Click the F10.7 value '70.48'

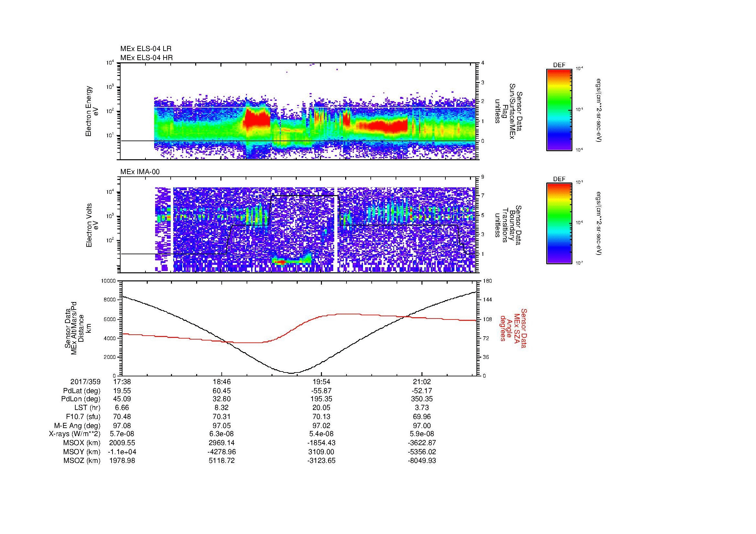pyautogui.click(x=122, y=417)
